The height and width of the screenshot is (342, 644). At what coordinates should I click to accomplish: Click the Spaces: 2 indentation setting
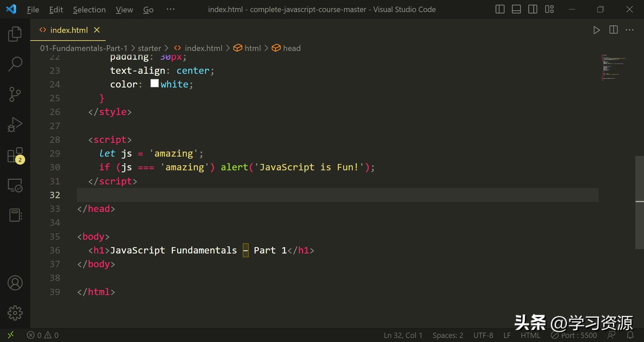[x=447, y=335]
